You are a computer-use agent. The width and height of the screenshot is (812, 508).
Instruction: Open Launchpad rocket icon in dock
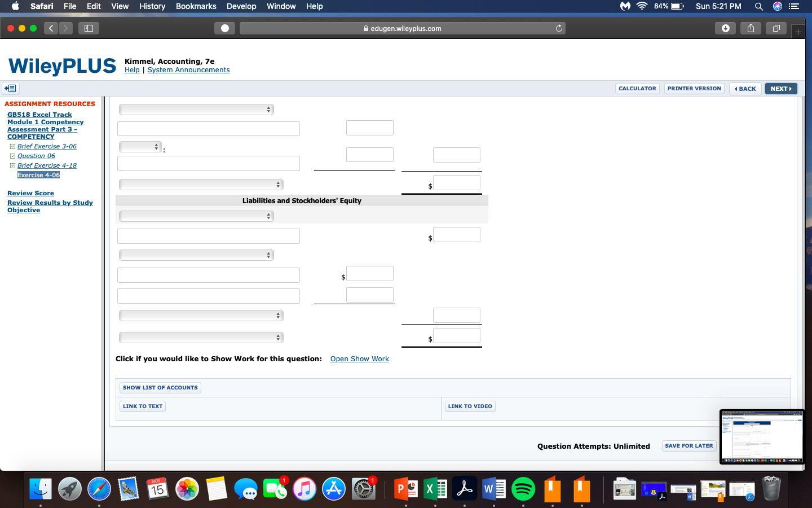point(70,489)
